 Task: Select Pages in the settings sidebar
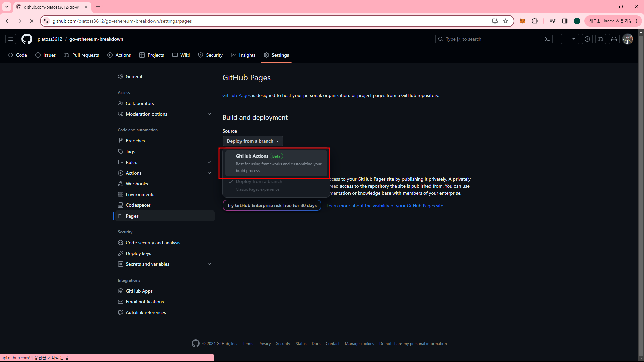[165, 216]
